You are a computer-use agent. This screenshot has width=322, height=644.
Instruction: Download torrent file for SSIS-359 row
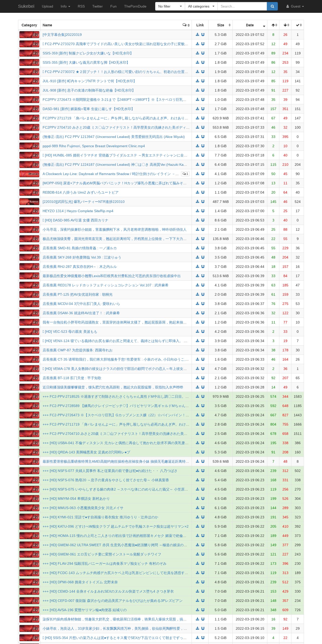tap(198, 53)
